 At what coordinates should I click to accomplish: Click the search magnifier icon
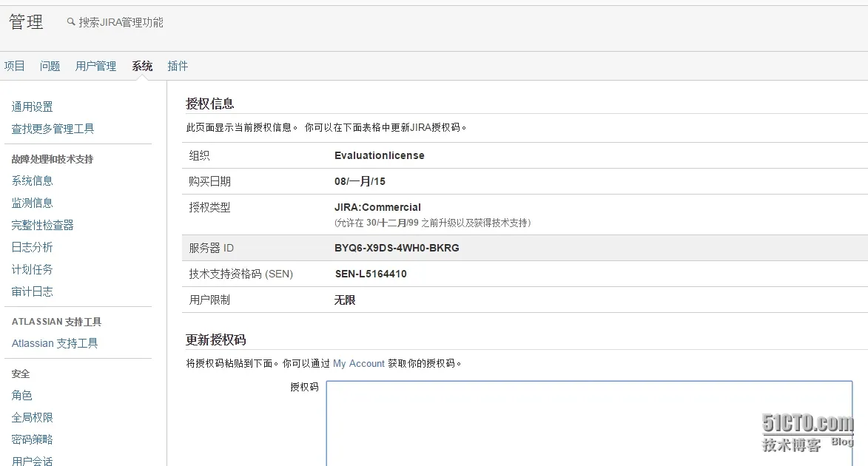(x=71, y=22)
